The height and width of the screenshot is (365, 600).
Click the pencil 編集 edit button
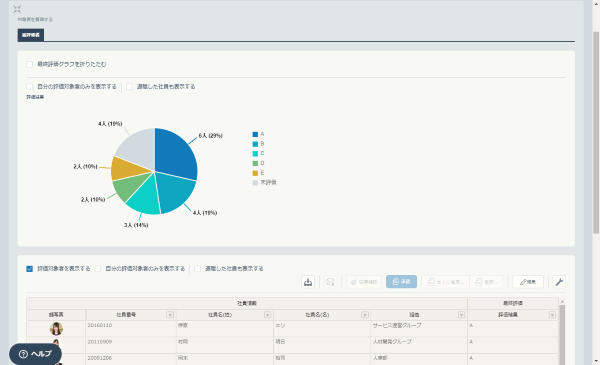pos(528,282)
